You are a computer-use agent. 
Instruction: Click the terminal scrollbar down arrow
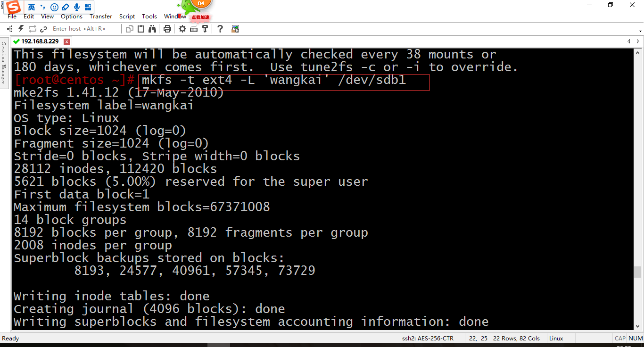tap(637, 326)
